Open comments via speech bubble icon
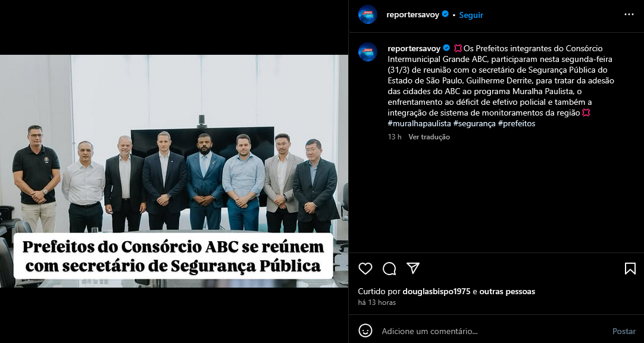The width and height of the screenshot is (644, 343). tap(389, 269)
